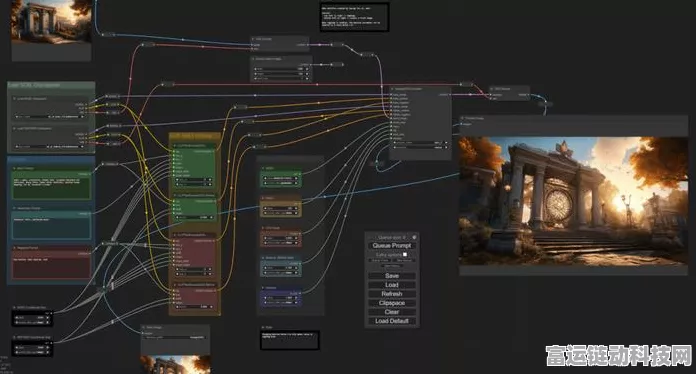Image resolution: width=696 pixels, height=374 pixels.
Task: Click the Queue Prompt button
Action: (392, 245)
